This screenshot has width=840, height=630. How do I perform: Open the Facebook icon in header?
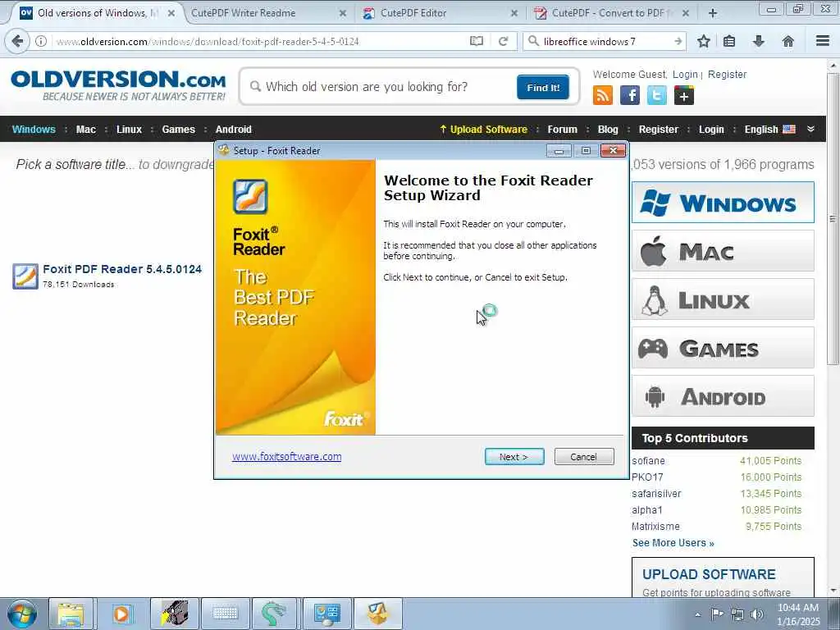coord(630,95)
